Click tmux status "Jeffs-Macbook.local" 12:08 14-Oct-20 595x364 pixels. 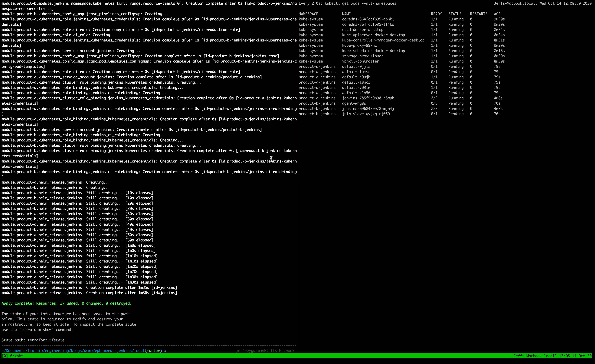tap(551, 356)
